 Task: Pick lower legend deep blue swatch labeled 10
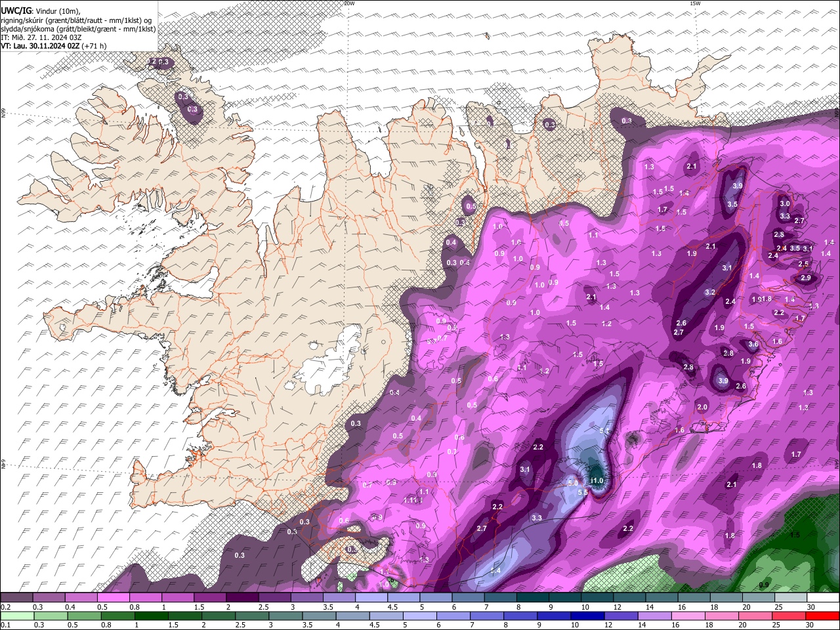(588, 616)
